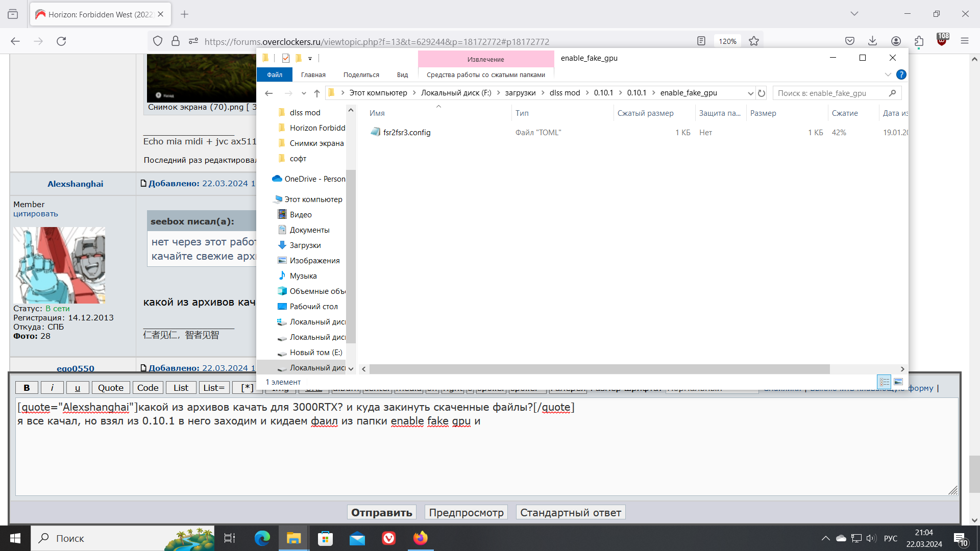
Task: Open Vivaldi browser from taskbar
Action: 389,538
